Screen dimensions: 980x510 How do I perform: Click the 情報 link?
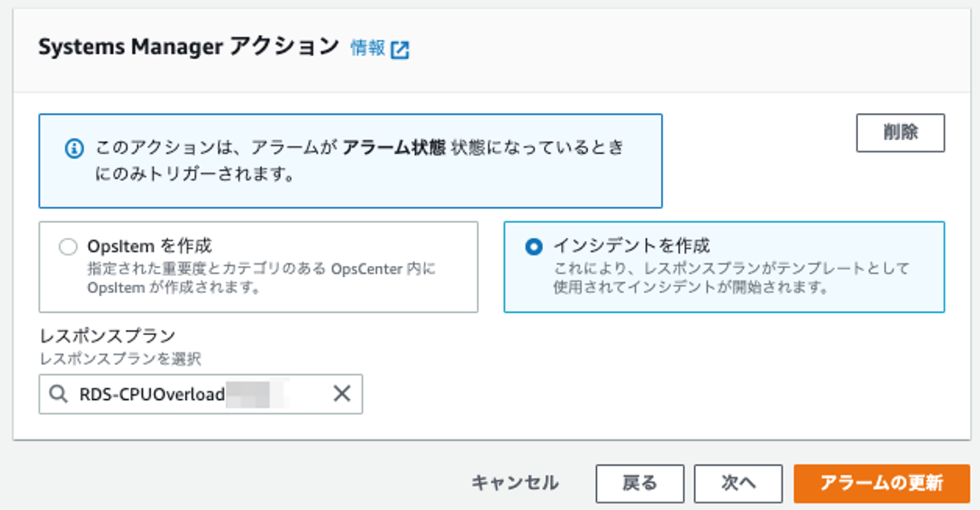point(368,48)
